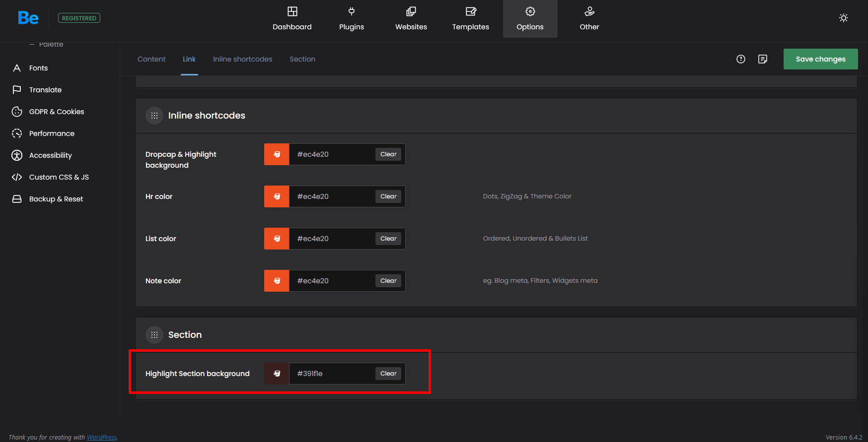Open the Hr color swatch picker
This screenshot has height=442, width=868.
pyautogui.click(x=277, y=196)
